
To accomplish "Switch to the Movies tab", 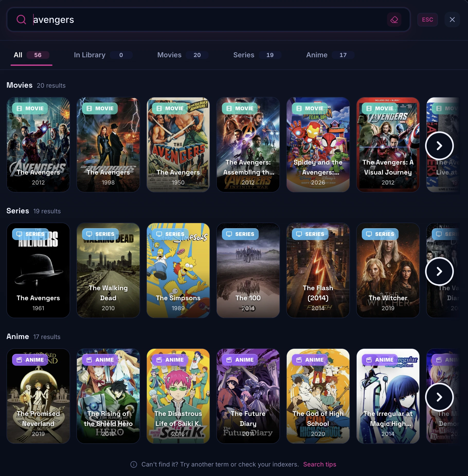I will click(x=183, y=55).
